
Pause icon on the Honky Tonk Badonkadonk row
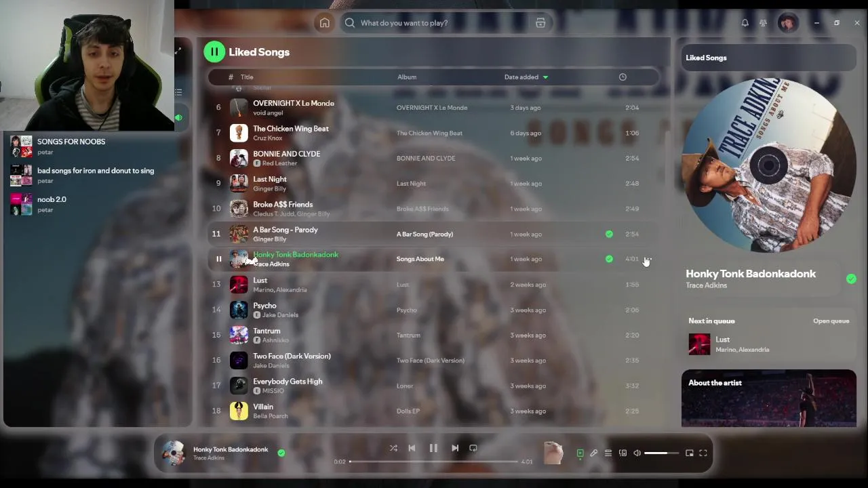pyautogui.click(x=218, y=259)
